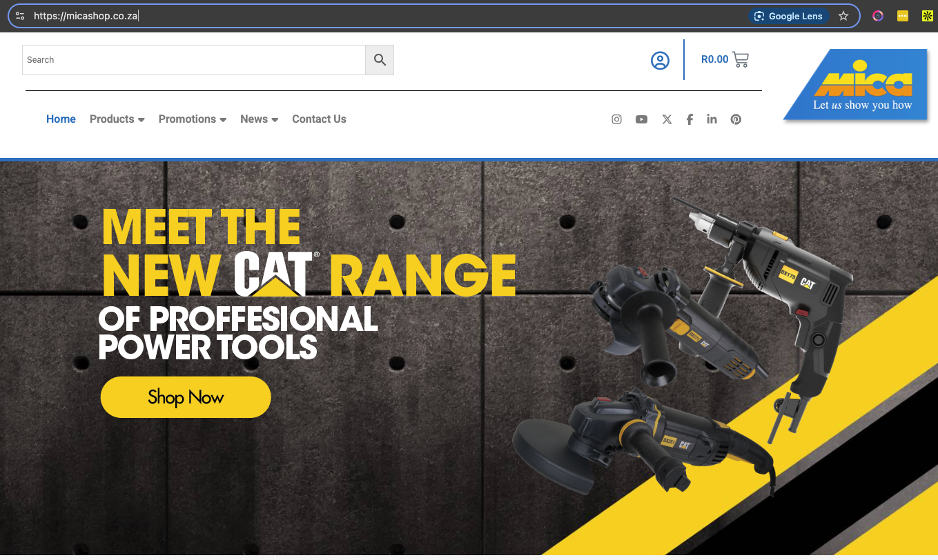Open the browser extensions icon in the toolbar
Viewport: 938px width, 560px height.
click(902, 15)
